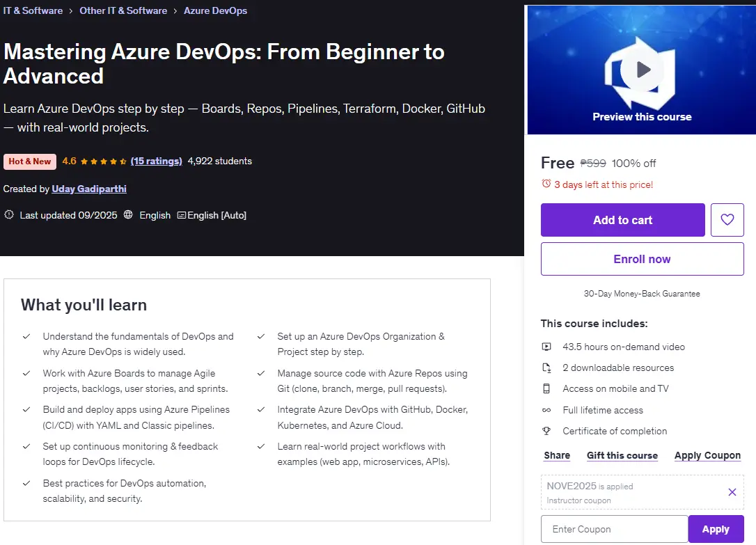The image size is (756, 545).
Task: Click the lifetime access infinity icon
Action: [x=546, y=410]
